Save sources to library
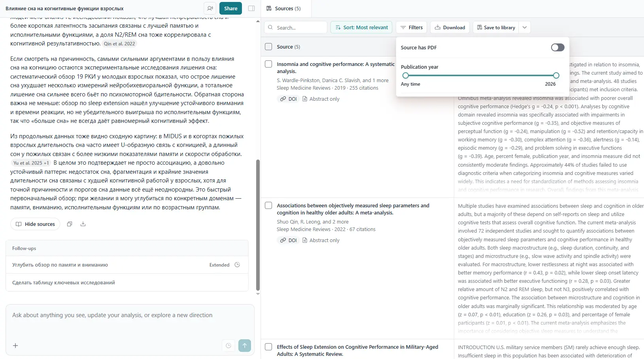The image size is (644, 359). [x=496, y=27]
